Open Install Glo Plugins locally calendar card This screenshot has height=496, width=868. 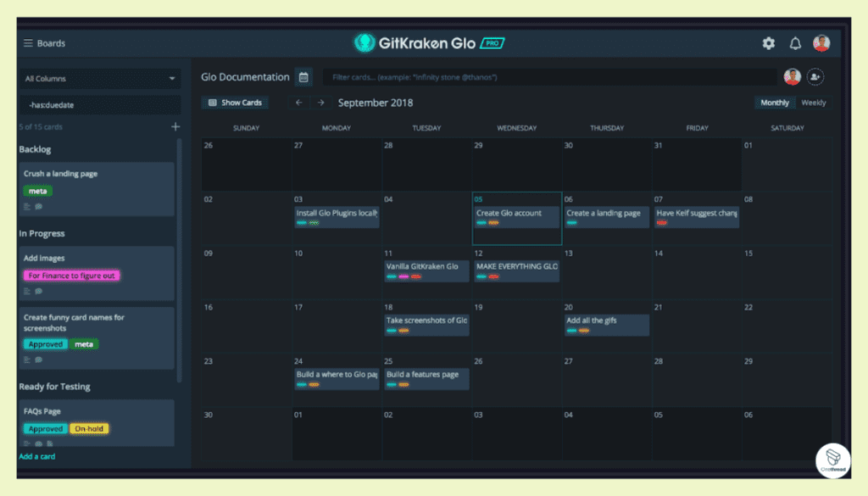pos(337,217)
